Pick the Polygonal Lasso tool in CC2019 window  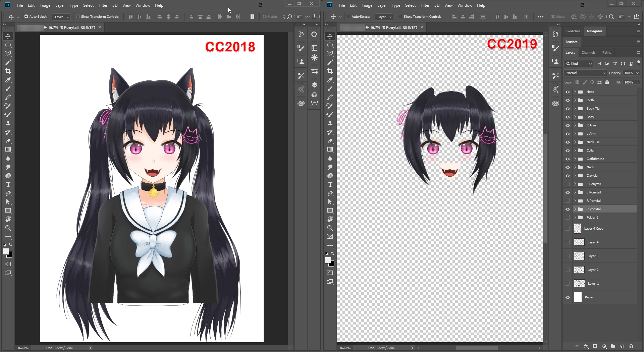click(330, 54)
